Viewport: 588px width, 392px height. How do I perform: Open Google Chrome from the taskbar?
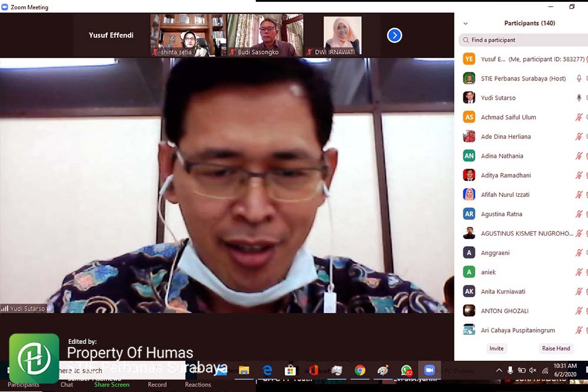[360, 371]
